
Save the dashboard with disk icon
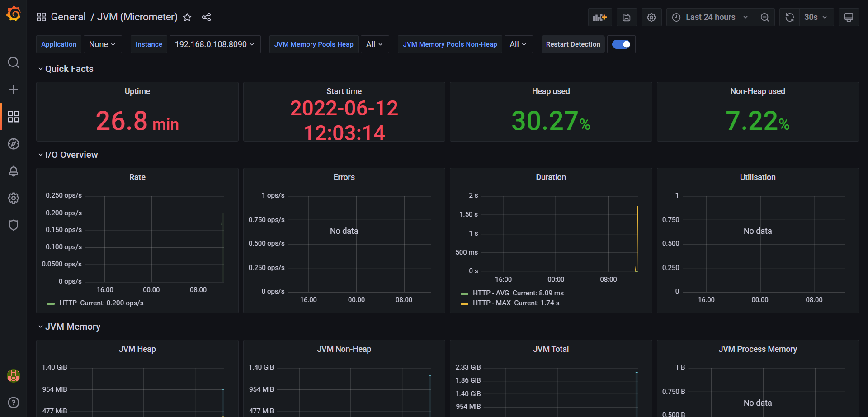pyautogui.click(x=626, y=17)
